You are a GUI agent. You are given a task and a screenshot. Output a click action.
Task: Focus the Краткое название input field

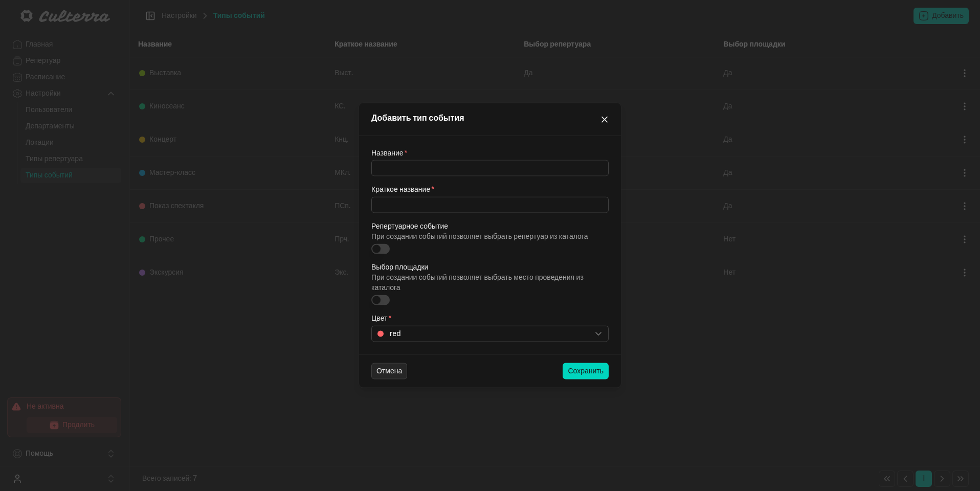pos(489,205)
